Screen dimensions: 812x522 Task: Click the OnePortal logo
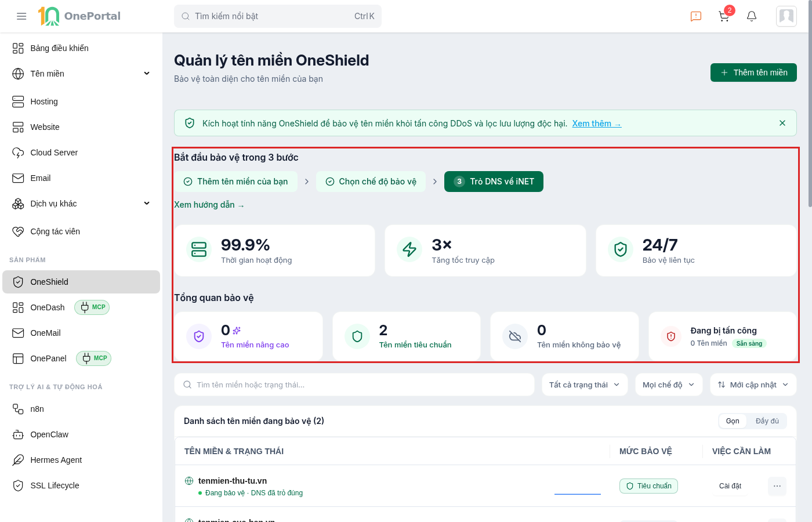coord(79,16)
